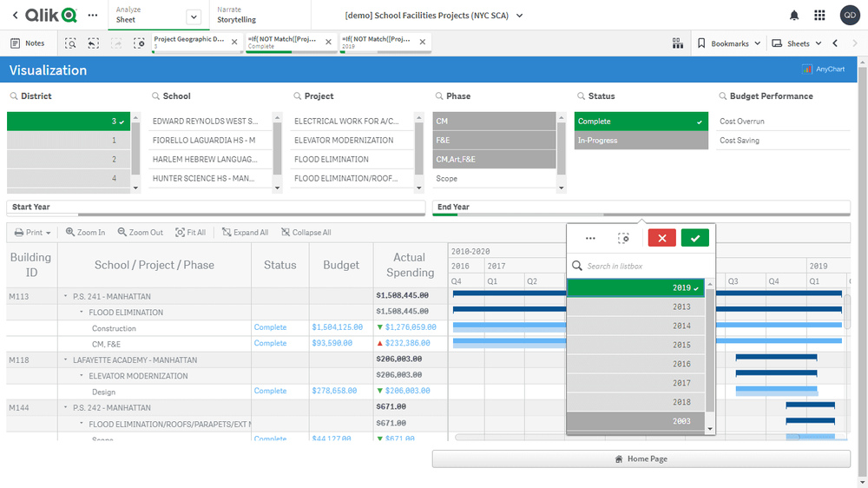This screenshot has height=488, width=868.
Task: Cancel the selection with red X button
Action: coord(661,238)
